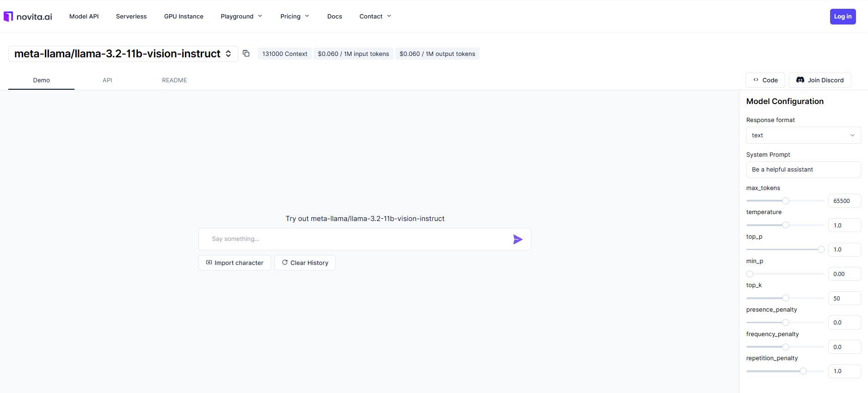Expand the Pricing menu
The width and height of the screenshot is (868, 393).
coord(295,16)
